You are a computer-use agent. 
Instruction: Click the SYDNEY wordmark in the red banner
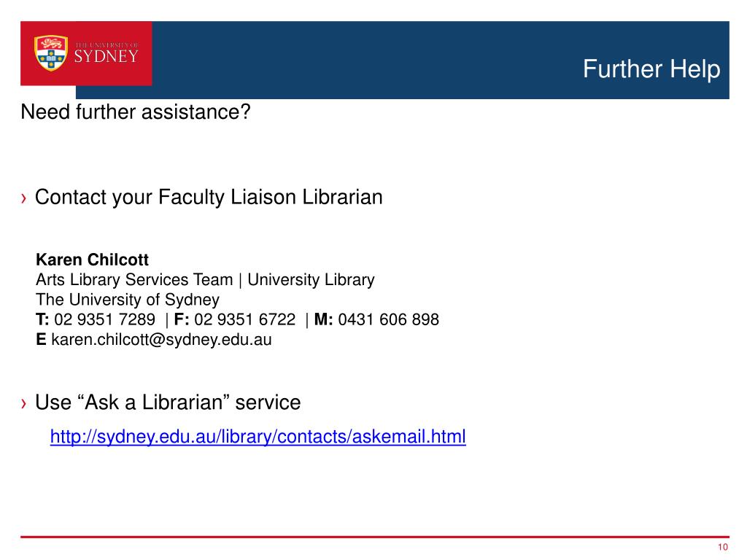(107, 56)
